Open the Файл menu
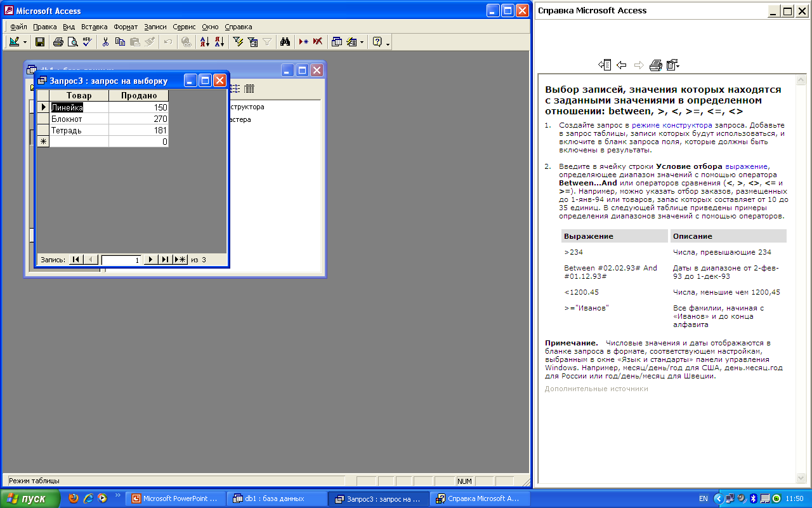Screen dimensions: 812x508 click(18, 27)
